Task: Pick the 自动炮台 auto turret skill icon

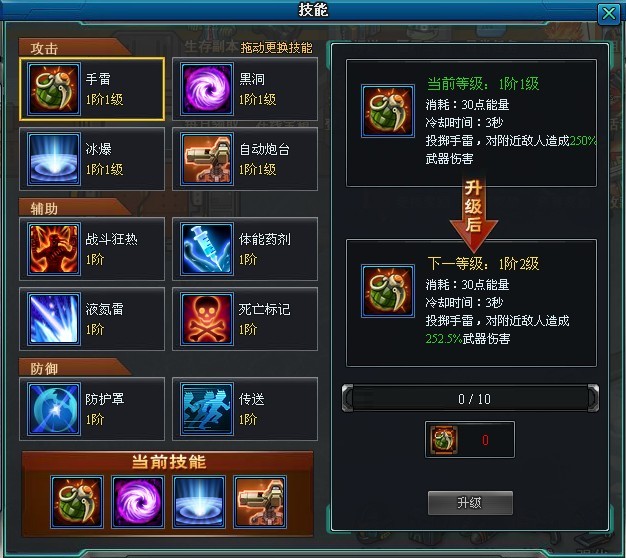Action: 207,159
